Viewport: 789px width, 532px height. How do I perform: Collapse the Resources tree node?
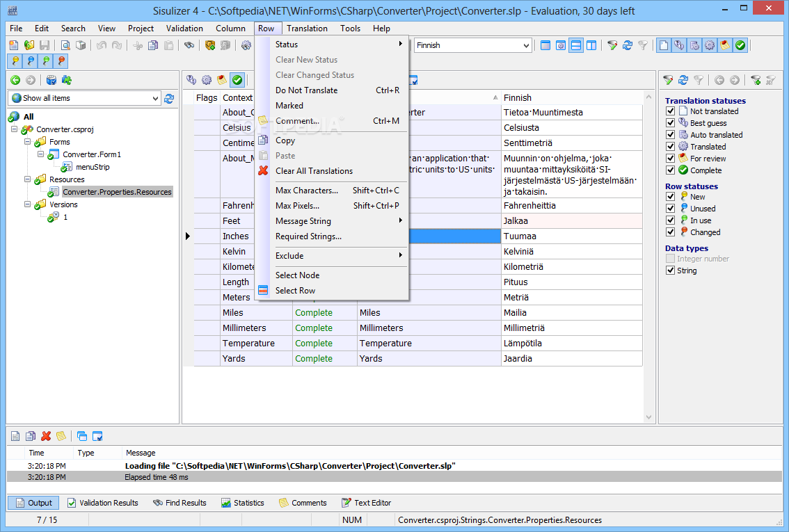(28, 179)
